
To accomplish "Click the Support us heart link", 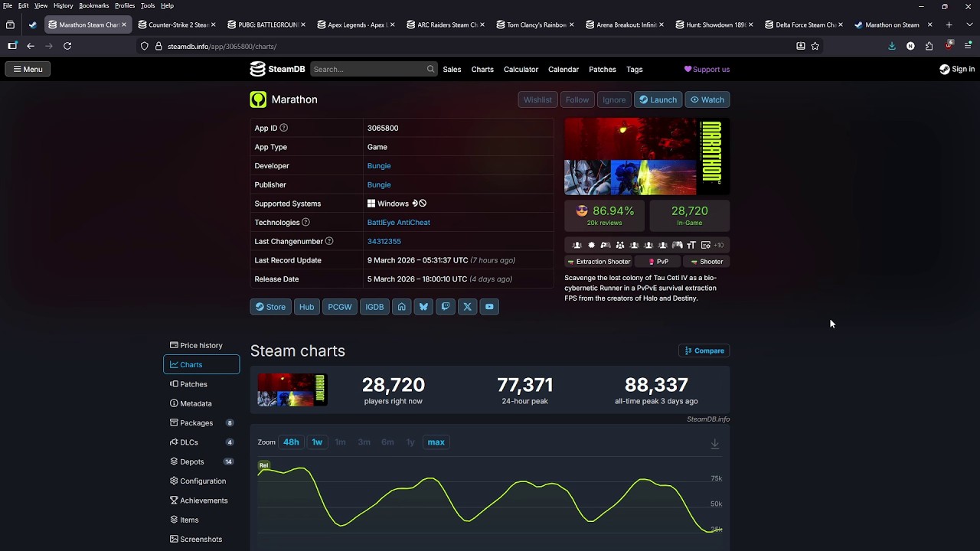I will (x=707, y=69).
